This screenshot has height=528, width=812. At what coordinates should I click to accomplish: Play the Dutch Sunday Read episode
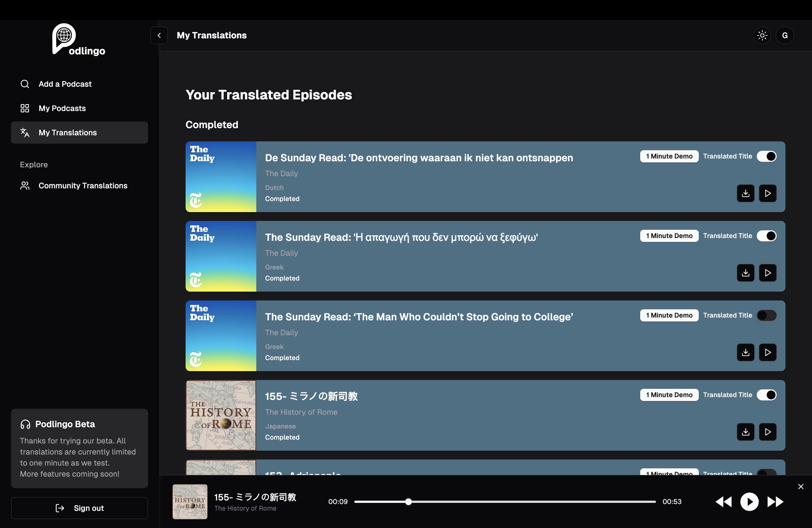click(768, 193)
